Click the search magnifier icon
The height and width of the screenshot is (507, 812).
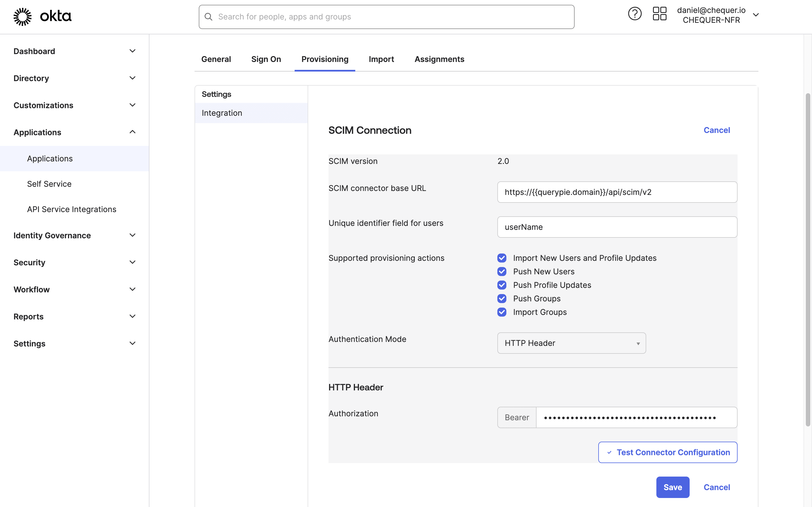tap(209, 16)
